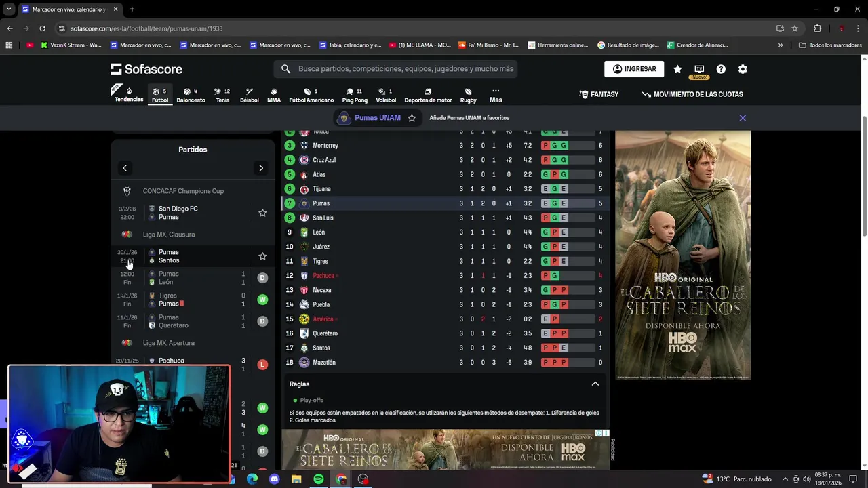Open the Liga MX, Apertura link
The image size is (868, 488).
(x=169, y=343)
